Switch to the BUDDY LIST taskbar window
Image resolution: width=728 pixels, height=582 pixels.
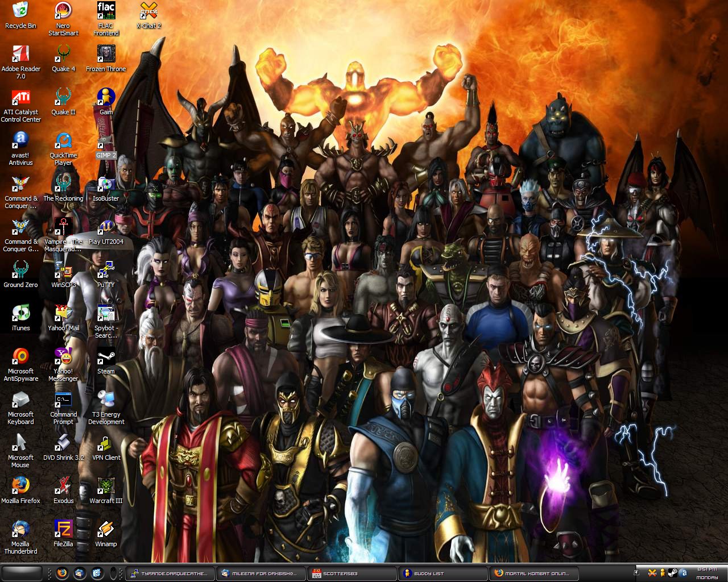pos(444,573)
